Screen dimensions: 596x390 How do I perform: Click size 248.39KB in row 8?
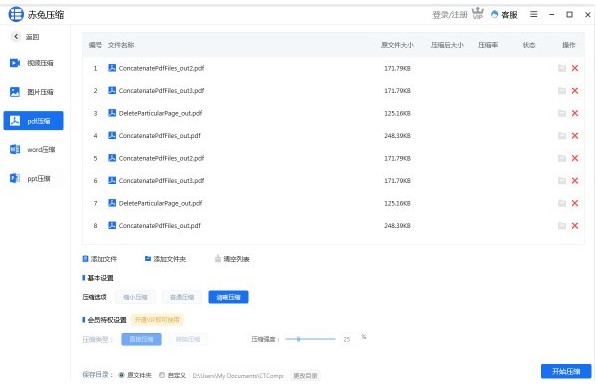pos(397,225)
